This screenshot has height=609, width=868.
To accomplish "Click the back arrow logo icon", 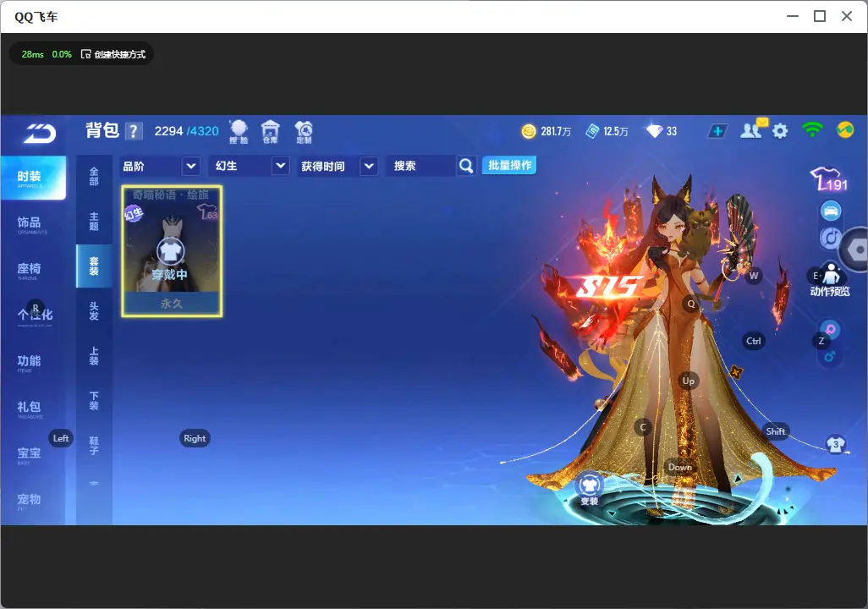I will [x=39, y=134].
